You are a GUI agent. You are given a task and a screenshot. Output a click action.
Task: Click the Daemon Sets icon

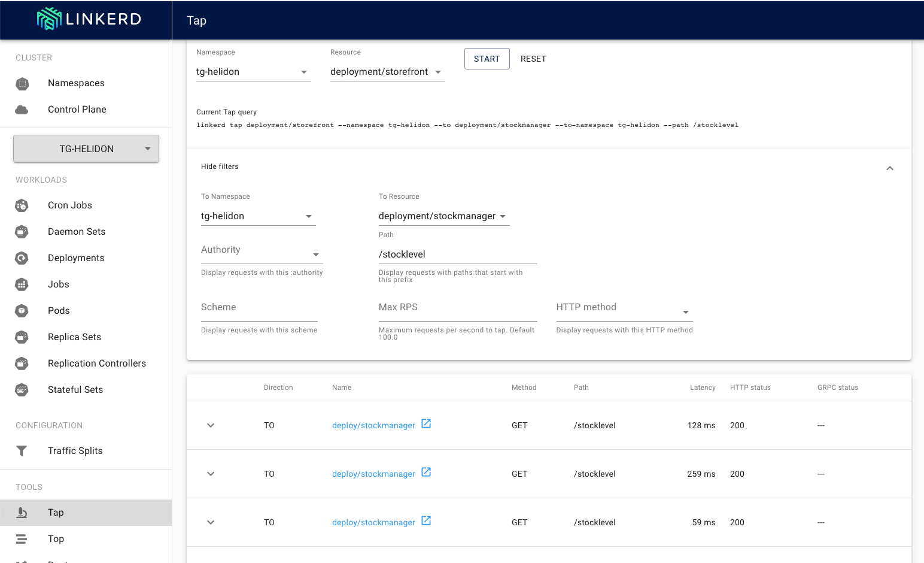tap(22, 232)
